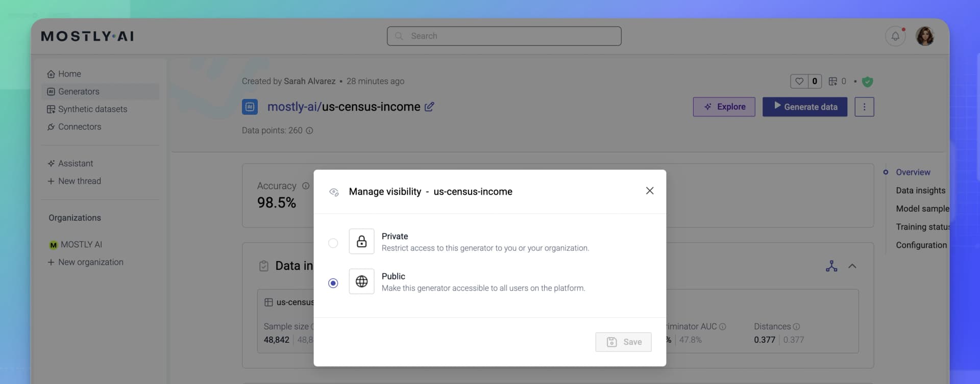Open the three-dot more options menu
Viewport: 980px width, 384px height.
pos(864,107)
